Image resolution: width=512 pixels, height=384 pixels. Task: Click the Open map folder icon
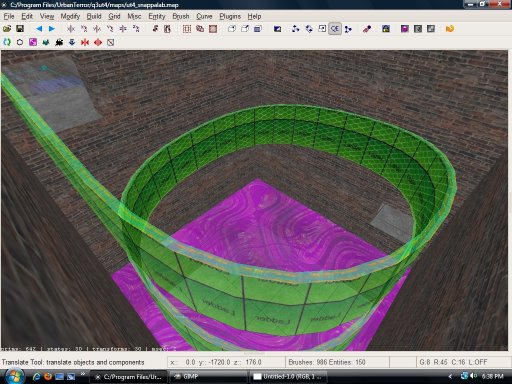[x=7, y=29]
